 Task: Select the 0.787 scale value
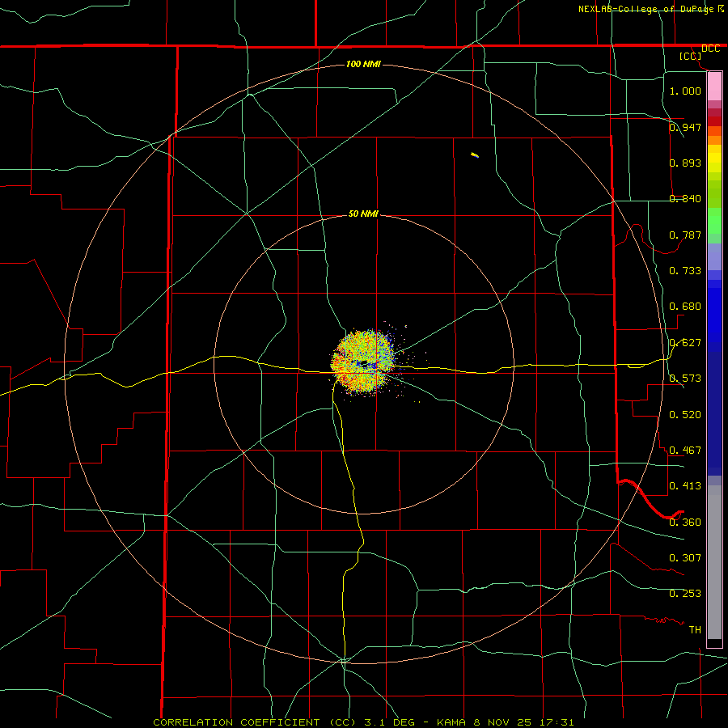pyautogui.click(x=685, y=235)
